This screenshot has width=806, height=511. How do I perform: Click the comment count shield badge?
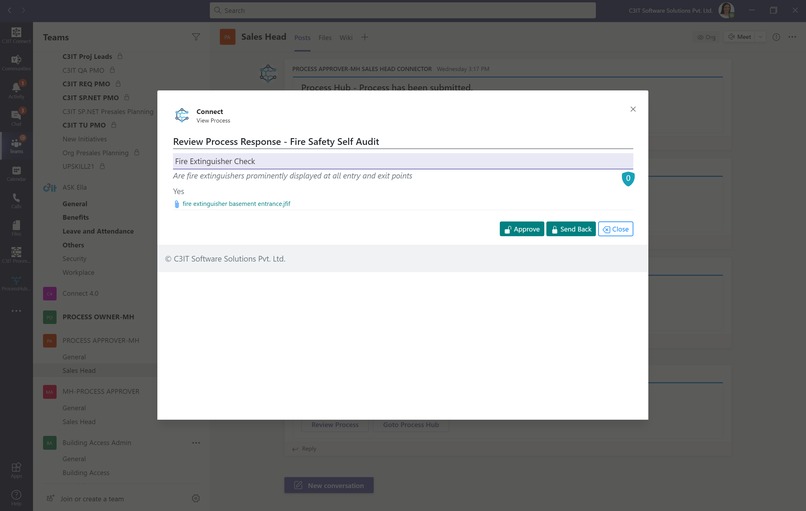[x=628, y=178]
